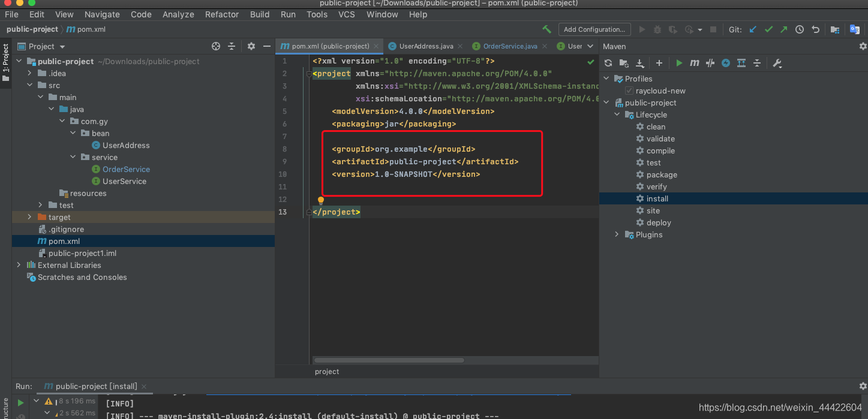Click the Git rollback icon
Viewport: 868px width, 419px height.
(815, 29)
